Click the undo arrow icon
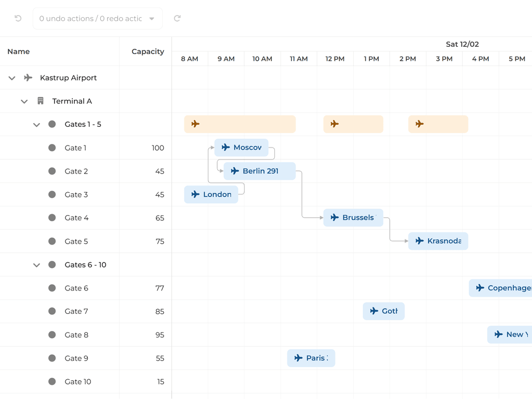This screenshot has height=399, width=532. [18, 18]
